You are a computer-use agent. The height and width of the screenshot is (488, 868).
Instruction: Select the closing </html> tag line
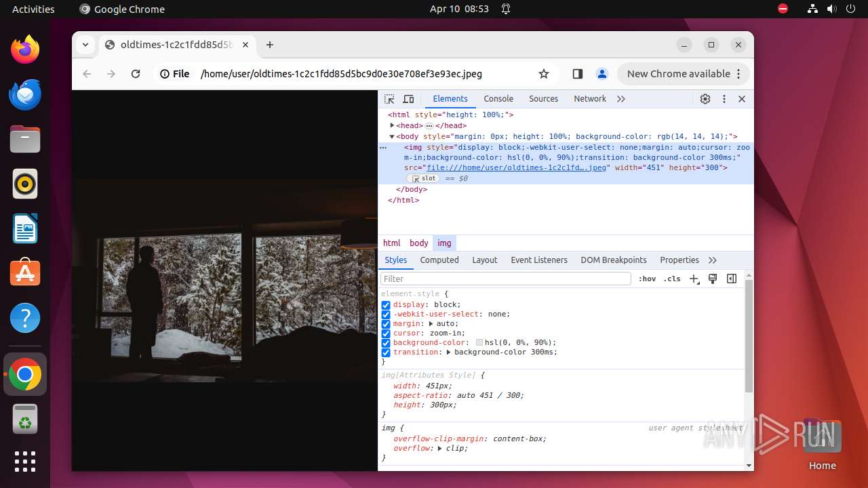(403, 201)
